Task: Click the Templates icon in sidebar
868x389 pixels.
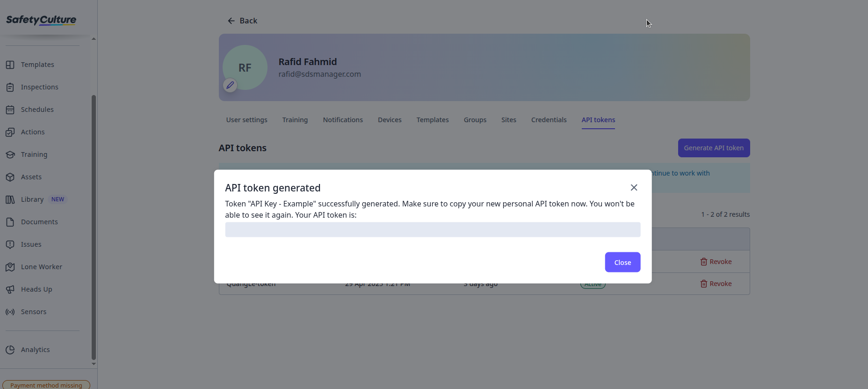Action: [x=10, y=65]
